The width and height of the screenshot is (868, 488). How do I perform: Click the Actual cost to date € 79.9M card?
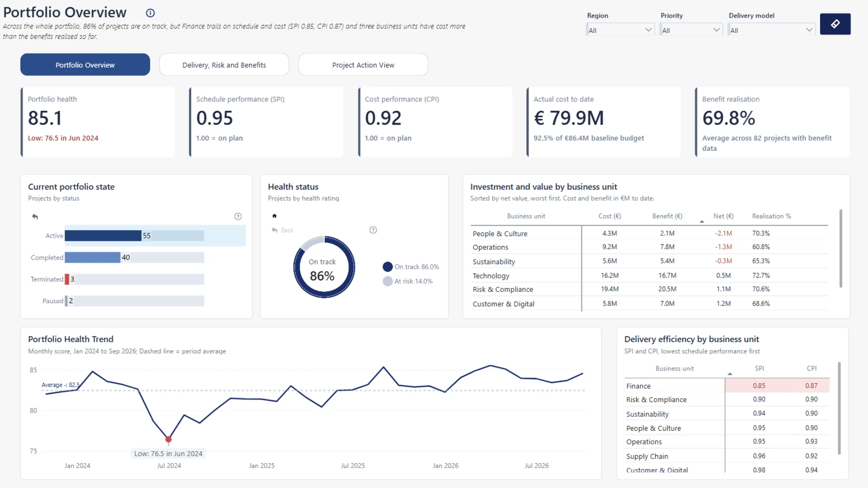(x=604, y=122)
